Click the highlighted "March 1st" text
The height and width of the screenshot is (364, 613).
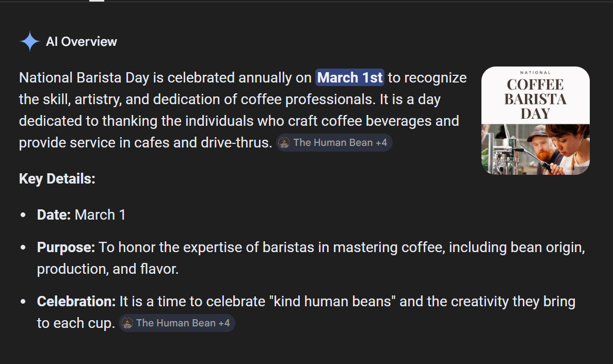[350, 78]
